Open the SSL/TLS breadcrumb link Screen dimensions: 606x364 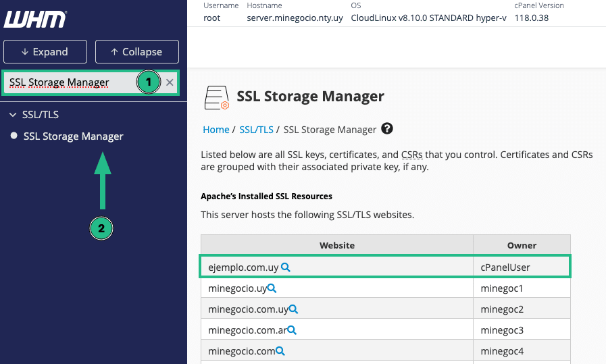pyautogui.click(x=256, y=130)
